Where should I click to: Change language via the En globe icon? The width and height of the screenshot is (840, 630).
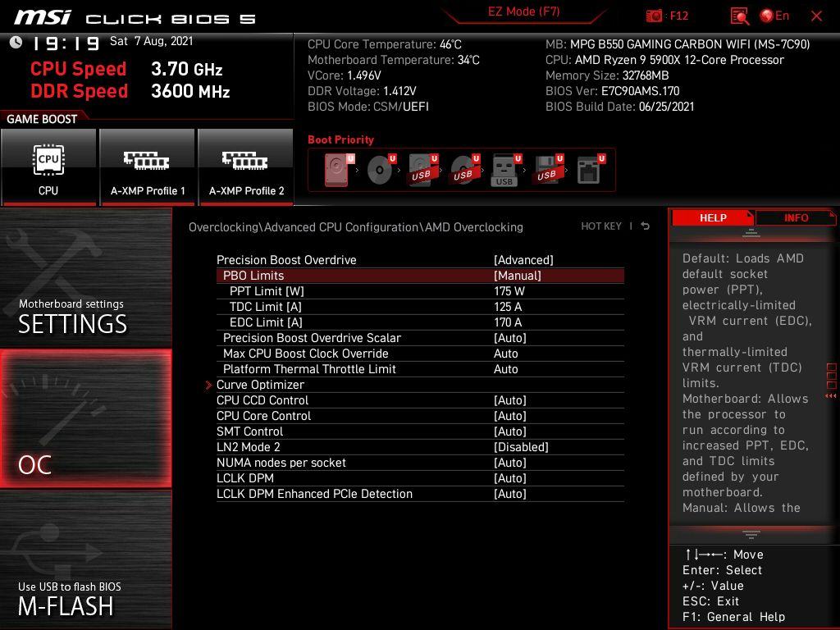click(774, 16)
